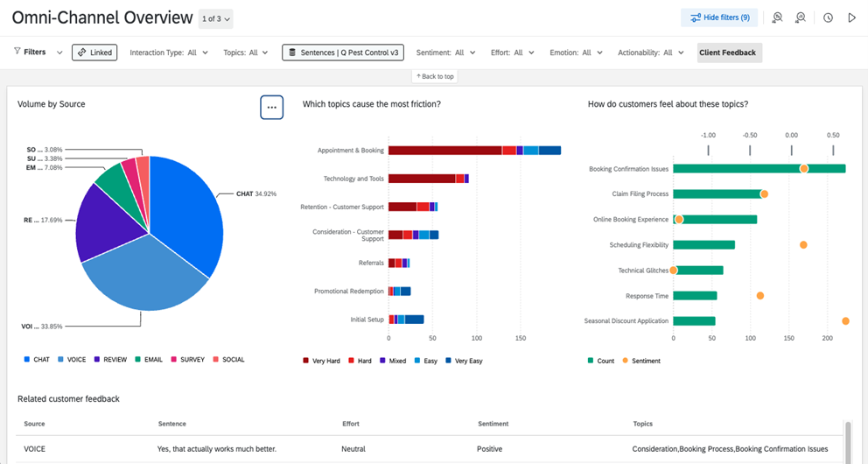Viewport: 868px width, 464px height.
Task: Click the second magnifier icon in header
Action: [800, 18]
